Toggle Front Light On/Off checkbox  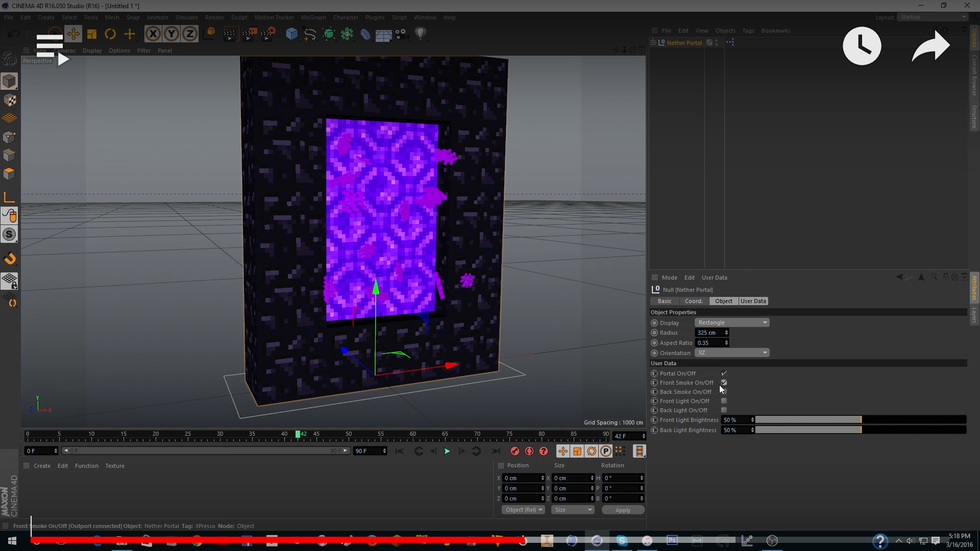coord(724,401)
